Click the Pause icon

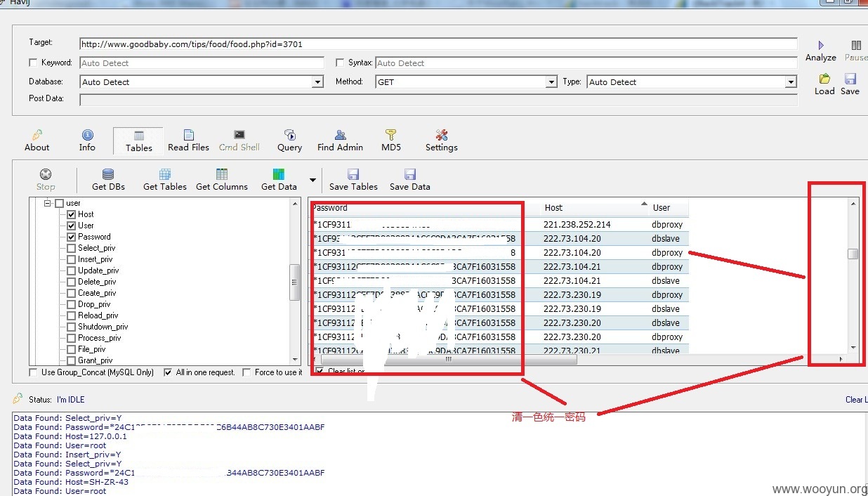(x=856, y=45)
